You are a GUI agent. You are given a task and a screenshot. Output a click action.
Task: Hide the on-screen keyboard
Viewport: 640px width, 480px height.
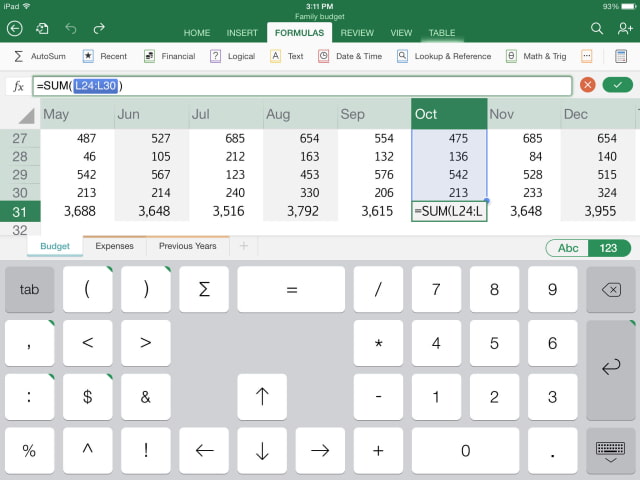(610, 451)
